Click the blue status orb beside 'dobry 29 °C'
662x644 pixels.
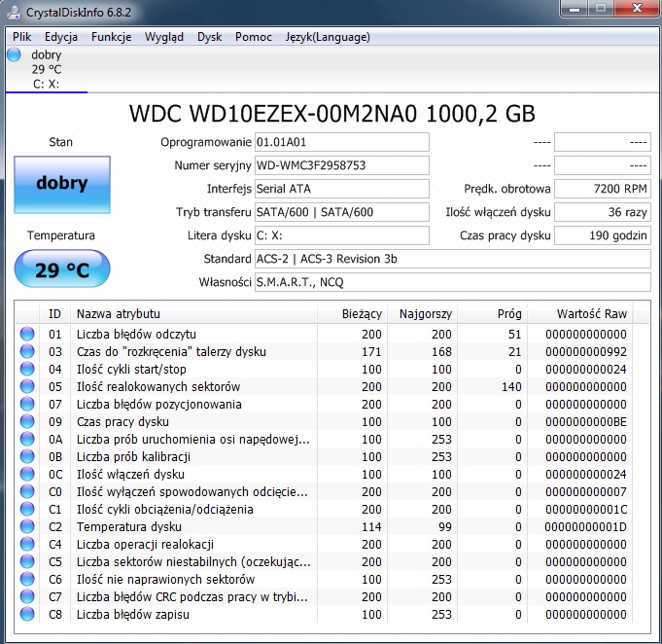pyautogui.click(x=15, y=54)
